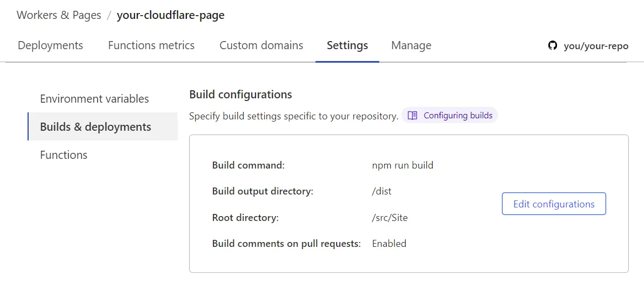The height and width of the screenshot is (282, 644).
Task: Click the Build configurations heading
Action: [240, 95]
